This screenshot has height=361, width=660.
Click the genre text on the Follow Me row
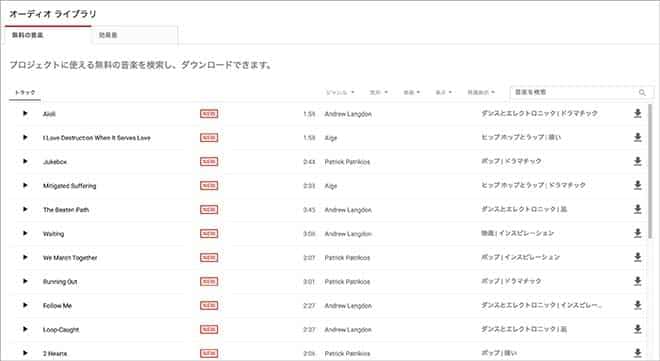(542, 305)
